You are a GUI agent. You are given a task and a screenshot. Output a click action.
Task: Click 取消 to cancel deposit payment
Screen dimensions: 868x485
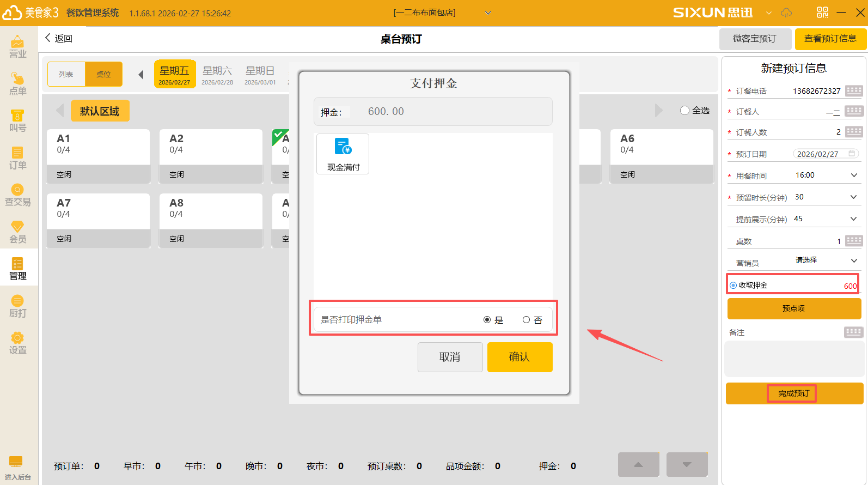(450, 357)
